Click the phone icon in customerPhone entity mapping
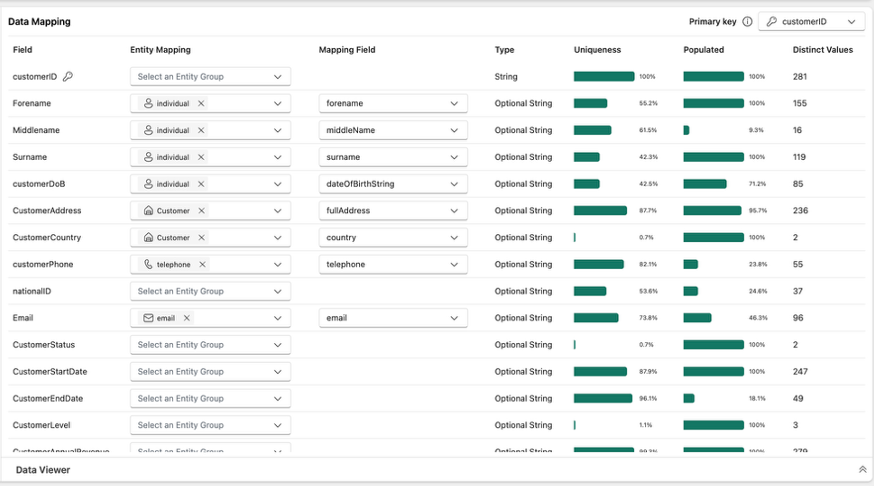The width and height of the screenshot is (874, 486). tap(148, 265)
